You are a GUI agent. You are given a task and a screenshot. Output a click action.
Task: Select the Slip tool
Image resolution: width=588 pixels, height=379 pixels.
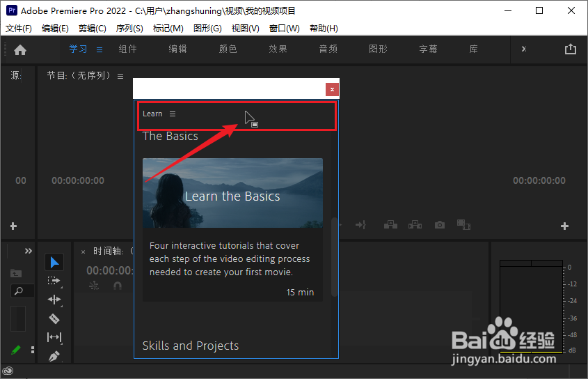coord(54,337)
